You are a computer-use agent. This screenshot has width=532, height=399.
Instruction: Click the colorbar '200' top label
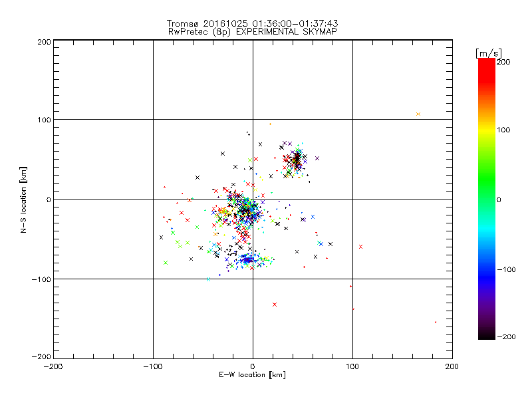[503, 62]
